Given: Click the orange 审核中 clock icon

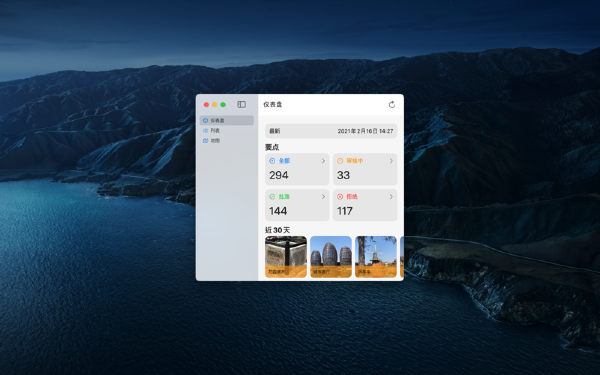Looking at the screenshot, I should (340, 161).
